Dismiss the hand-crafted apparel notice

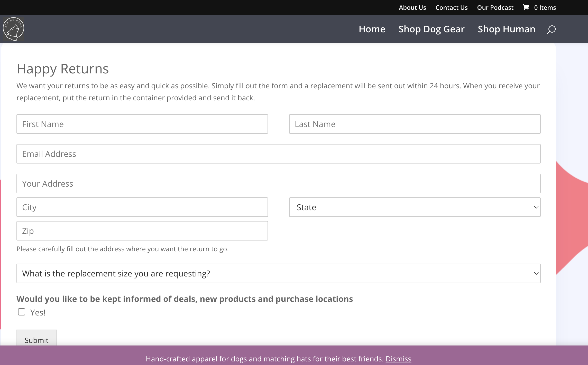[x=398, y=359]
